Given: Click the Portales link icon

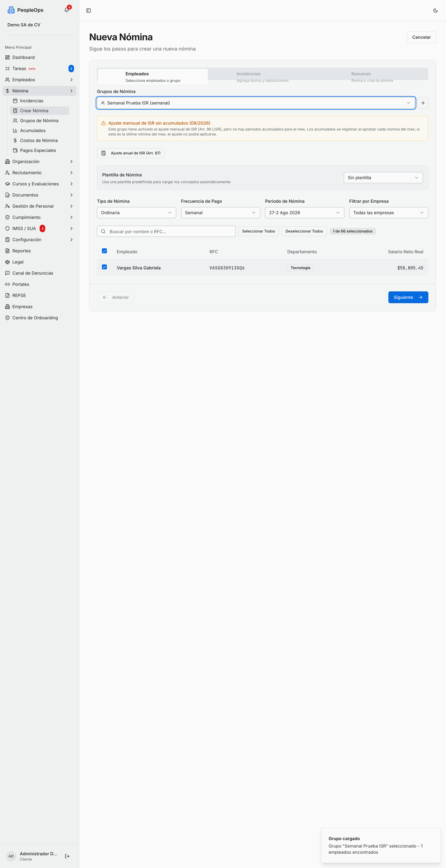Looking at the screenshot, I should [7, 284].
